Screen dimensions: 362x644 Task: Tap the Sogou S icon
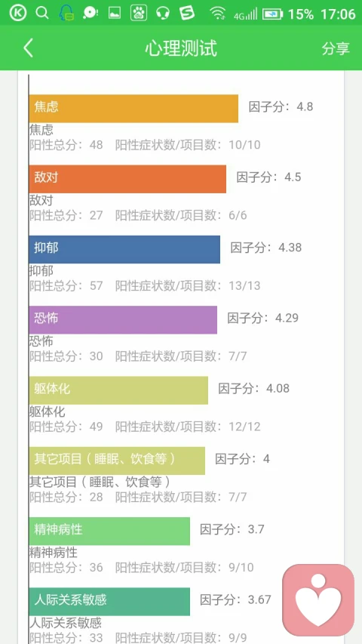pos(187,13)
